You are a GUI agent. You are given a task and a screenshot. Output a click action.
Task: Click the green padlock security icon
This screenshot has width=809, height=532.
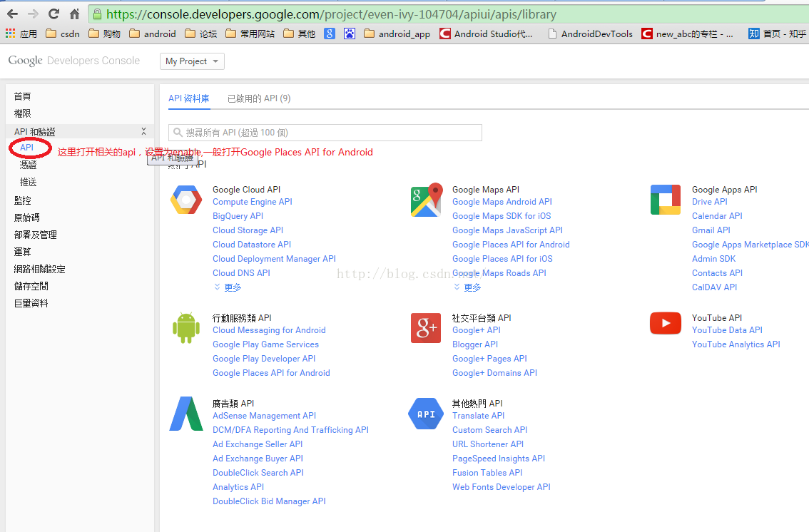97,14
